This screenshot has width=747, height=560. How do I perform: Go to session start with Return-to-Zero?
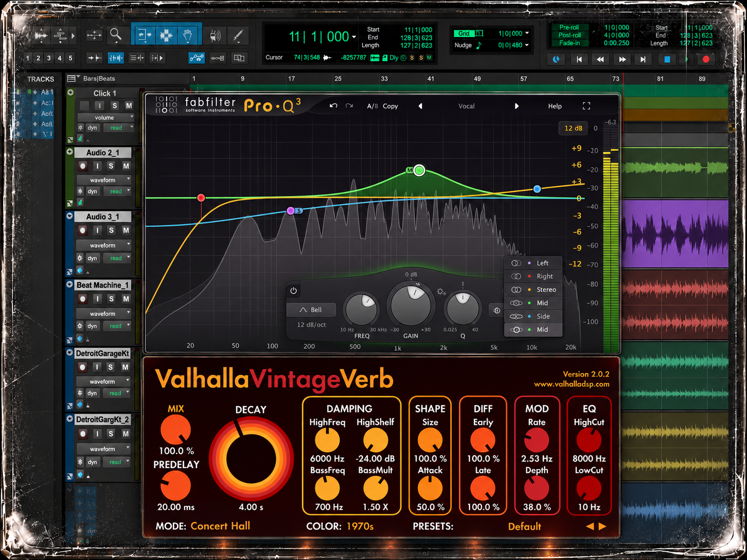(x=579, y=59)
